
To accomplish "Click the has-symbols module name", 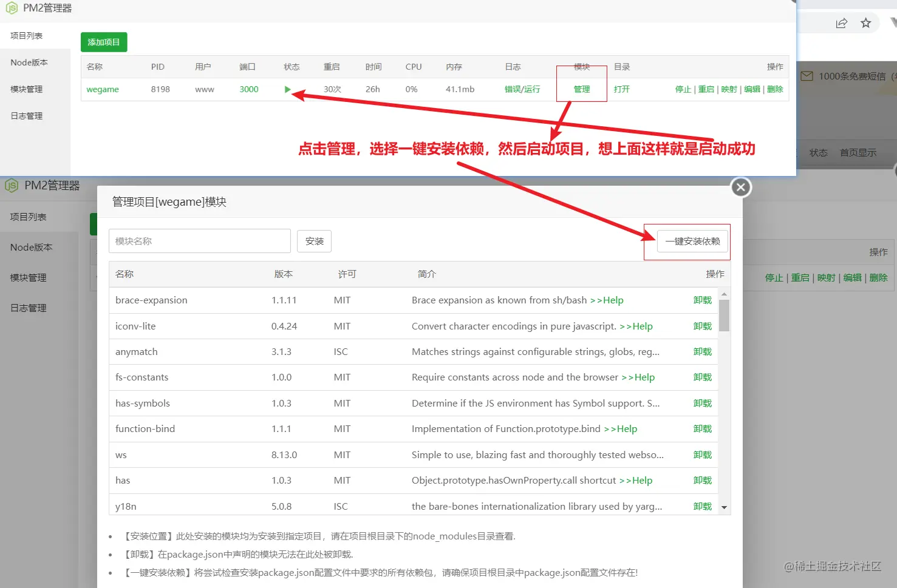I will coord(143,404).
